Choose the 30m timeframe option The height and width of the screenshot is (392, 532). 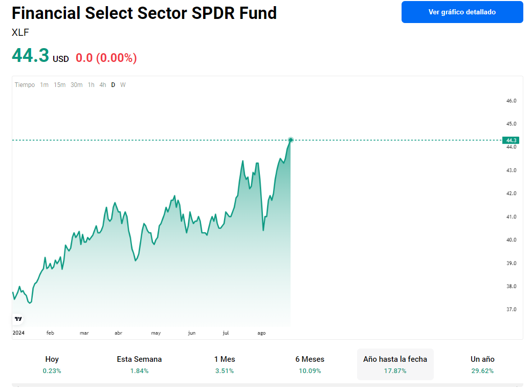(76, 85)
